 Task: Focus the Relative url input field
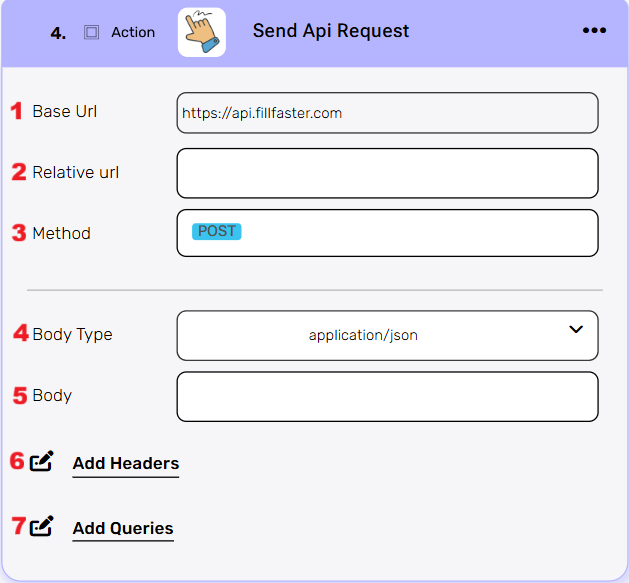387,173
